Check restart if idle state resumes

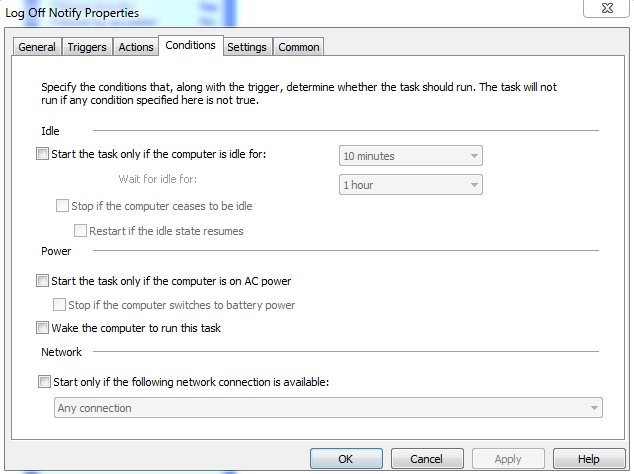pos(80,231)
